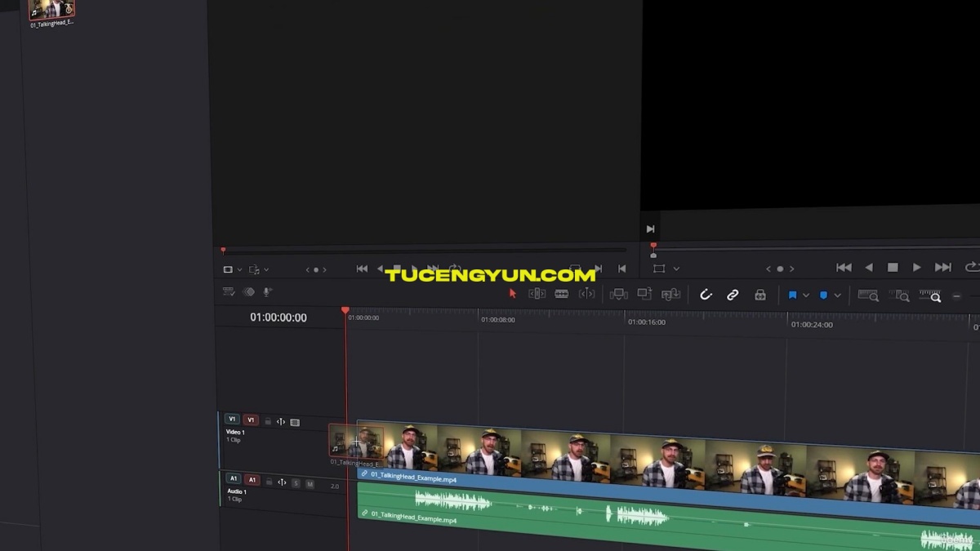980x551 pixels.
Task: Click the Replace Clip toolbar icon
Action: 671,294
